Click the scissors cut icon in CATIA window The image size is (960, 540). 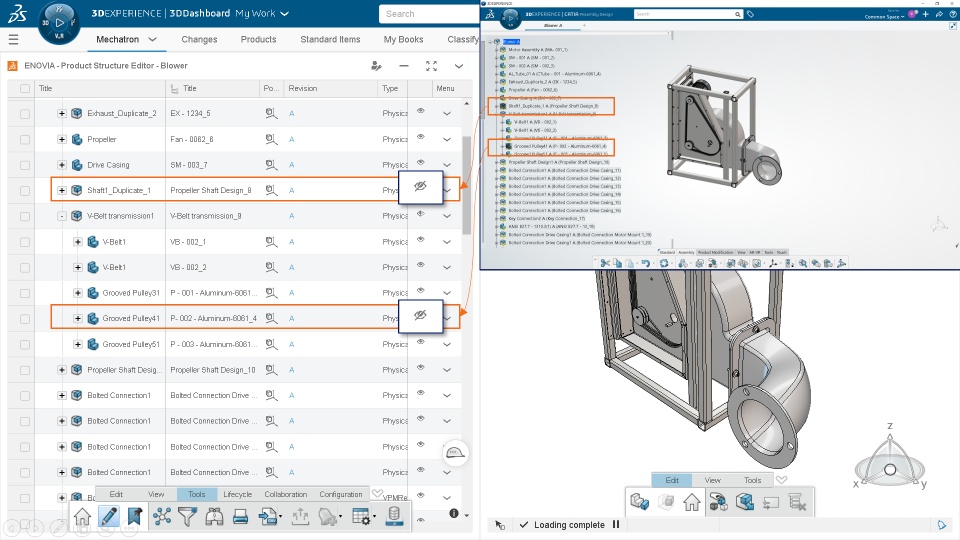[x=605, y=263]
